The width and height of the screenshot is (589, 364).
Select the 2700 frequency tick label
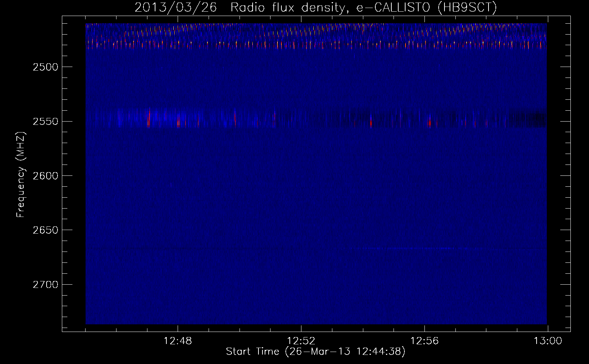[45, 285]
